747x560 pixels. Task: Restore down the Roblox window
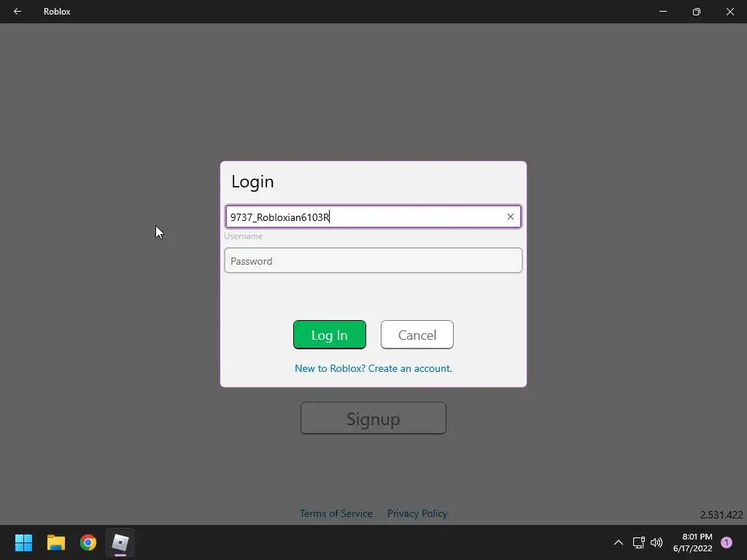[x=697, y=12]
